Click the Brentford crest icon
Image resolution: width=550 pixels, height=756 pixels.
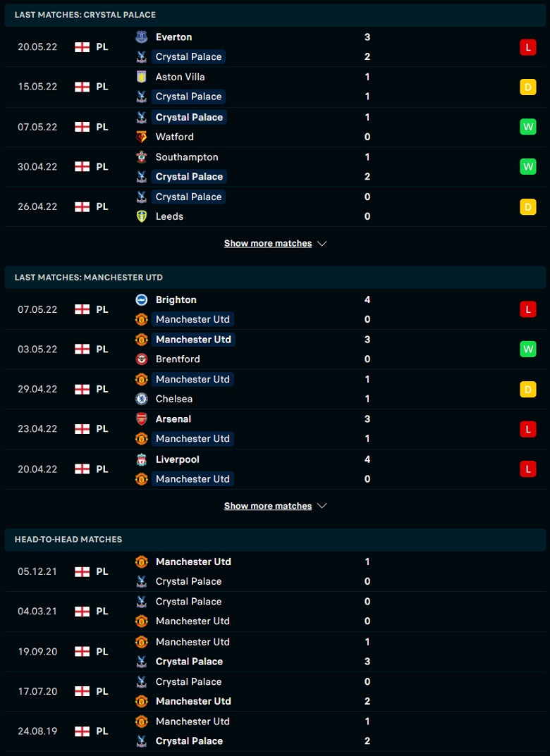coord(141,359)
